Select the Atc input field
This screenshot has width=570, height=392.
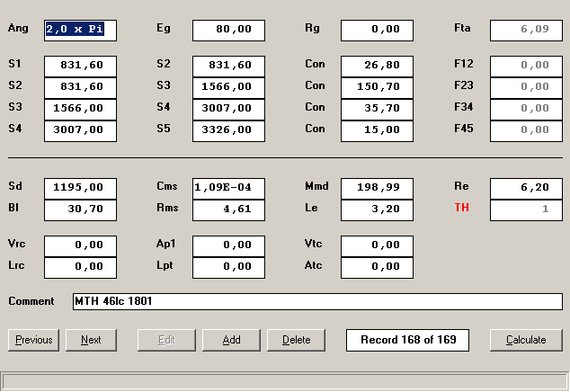point(377,268)
